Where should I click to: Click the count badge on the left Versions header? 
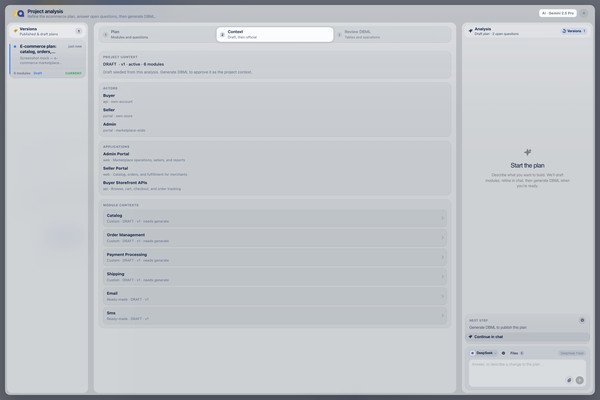tap(78, 31)
